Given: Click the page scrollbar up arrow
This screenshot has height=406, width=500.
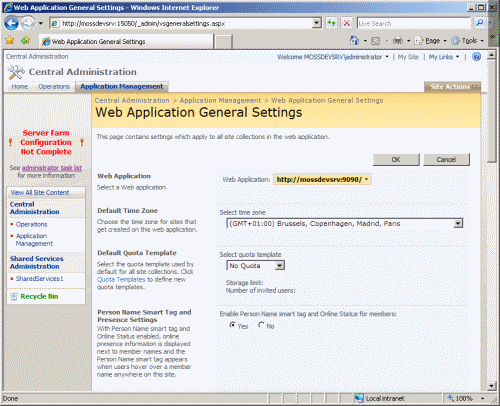Looking at the screenshot, I should pos(491,55).
